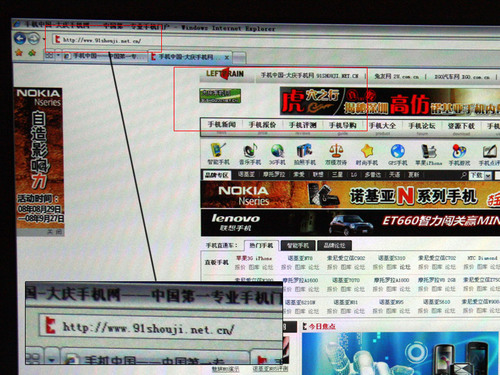Screen dimensions: 500x375
Task: Open the 天语 brand link
Action: (x=394, y=175)
